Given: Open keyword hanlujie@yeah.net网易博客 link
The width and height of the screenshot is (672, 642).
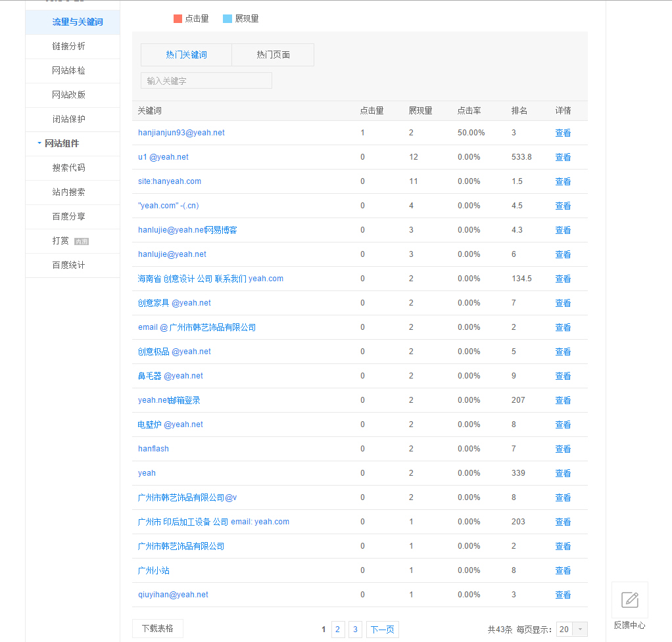Looking at the screenshot, I should [x=187, y=230].
